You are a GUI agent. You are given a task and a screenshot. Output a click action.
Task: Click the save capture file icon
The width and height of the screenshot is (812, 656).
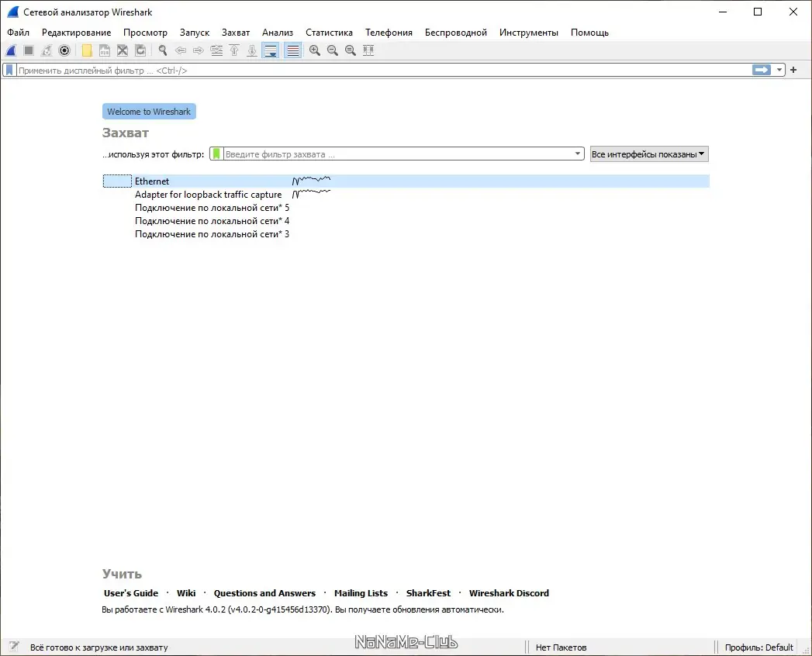[x=105, y=50]
